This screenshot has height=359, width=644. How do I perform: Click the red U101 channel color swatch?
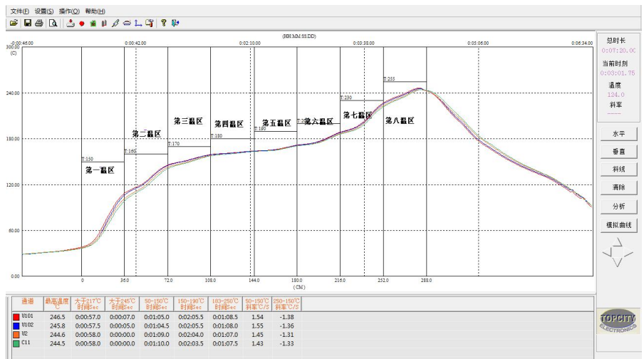(x=17, y=315)
